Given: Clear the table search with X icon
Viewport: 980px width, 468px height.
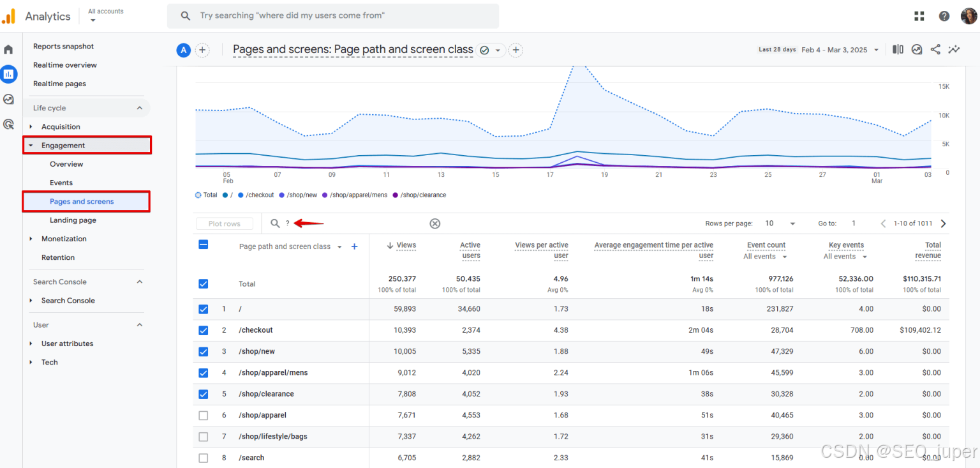Looking at the screenshot, I should 434,223.
